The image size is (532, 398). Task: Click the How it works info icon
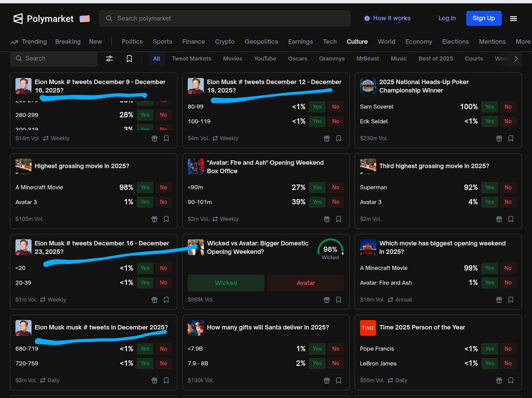367,18
